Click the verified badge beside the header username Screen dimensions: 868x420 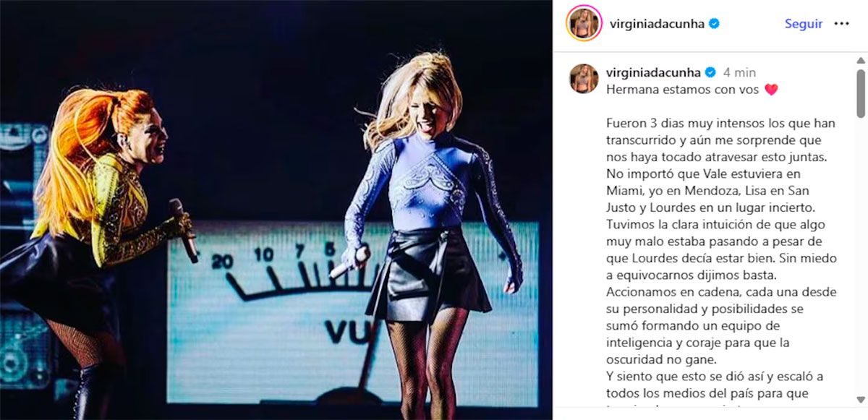tap(715, 24)
